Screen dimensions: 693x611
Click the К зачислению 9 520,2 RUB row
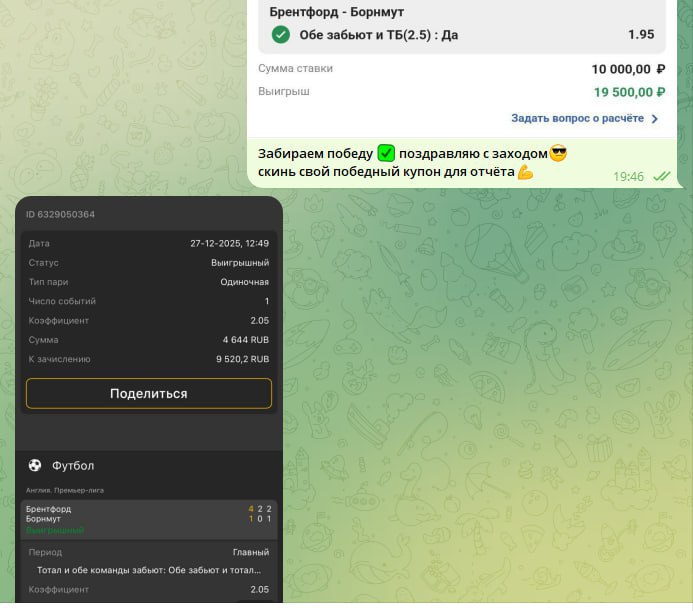pos(148,358)
